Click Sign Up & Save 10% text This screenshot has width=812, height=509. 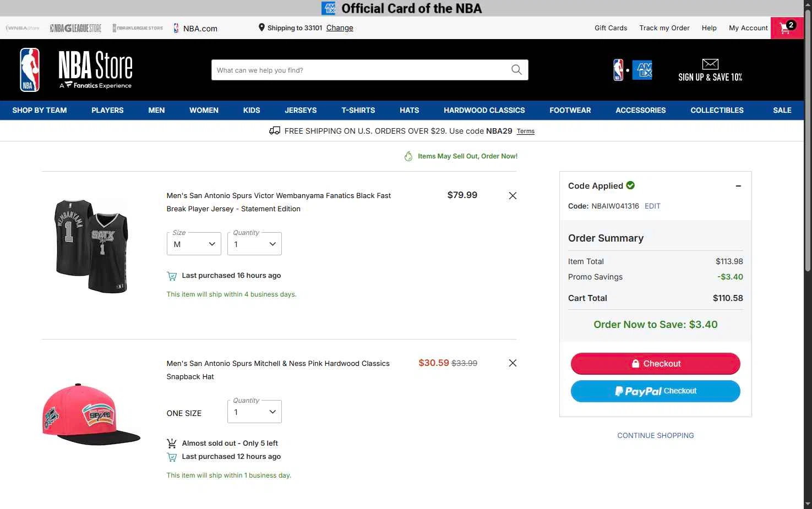(x=710, y=78)
